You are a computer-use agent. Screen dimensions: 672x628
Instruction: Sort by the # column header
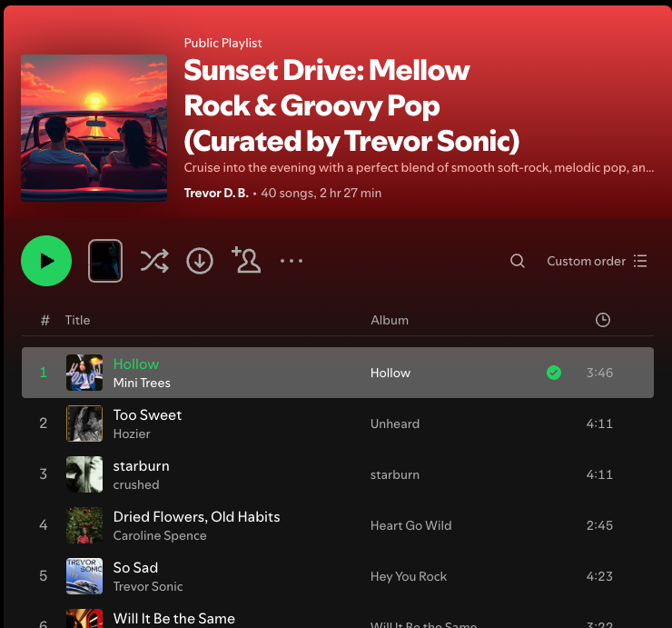coord(45,320)
